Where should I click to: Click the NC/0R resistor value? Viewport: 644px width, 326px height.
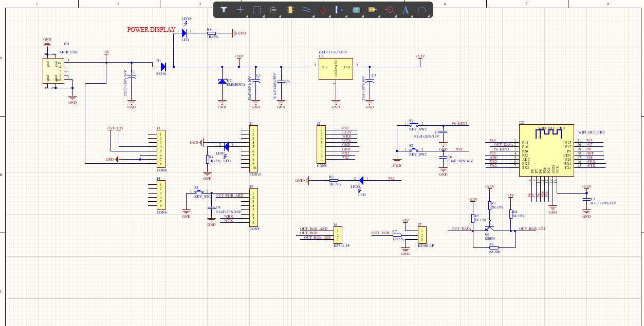pyautogui.click(x=494, y=252)
